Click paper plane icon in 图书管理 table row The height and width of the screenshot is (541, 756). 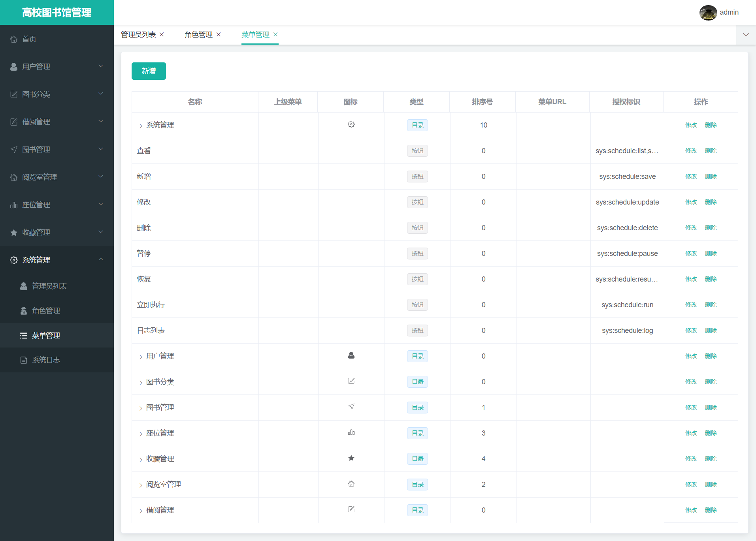tap(351, 407)
